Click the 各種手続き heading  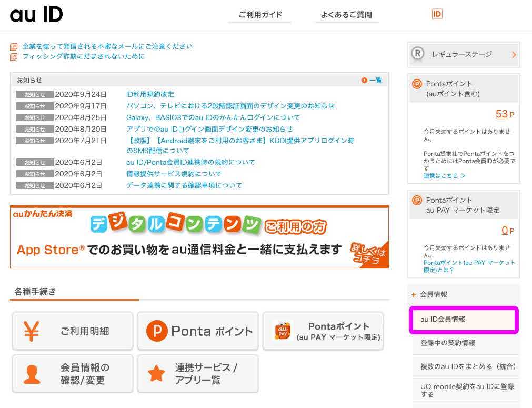tap(35, 292)
